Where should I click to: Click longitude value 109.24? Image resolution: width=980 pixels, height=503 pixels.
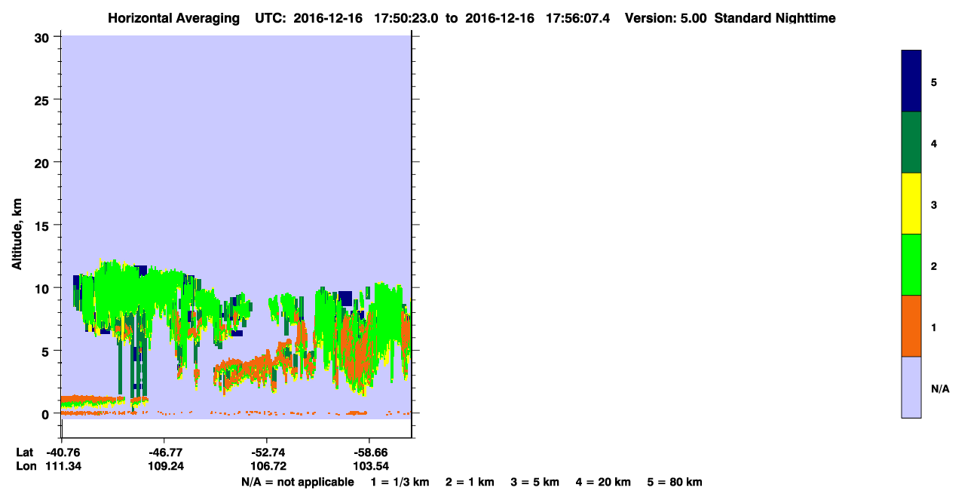click(164, 466)
